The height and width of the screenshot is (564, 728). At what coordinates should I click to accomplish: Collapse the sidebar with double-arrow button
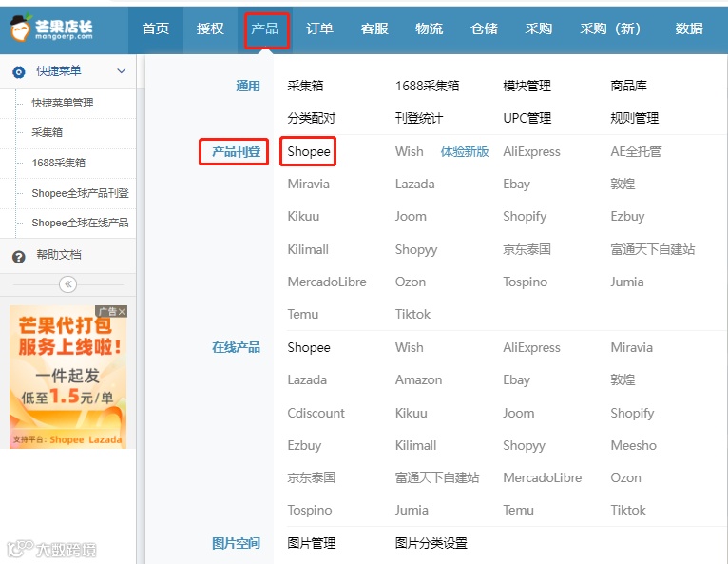point(67,284)
